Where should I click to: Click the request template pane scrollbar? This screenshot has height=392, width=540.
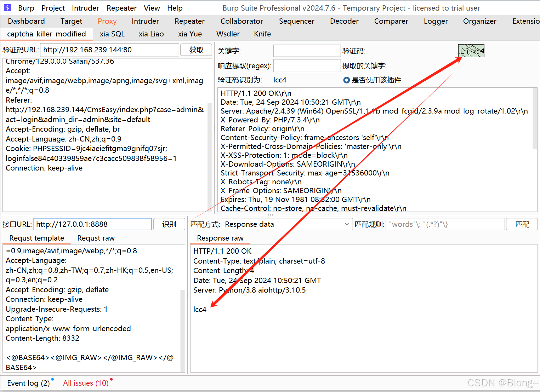pyautogui.click(x=183, y=331)
